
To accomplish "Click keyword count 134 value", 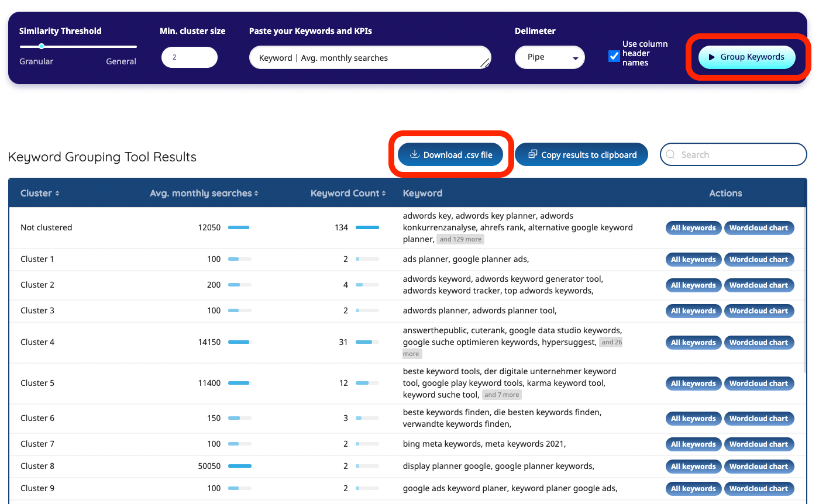I will (341, 227).
